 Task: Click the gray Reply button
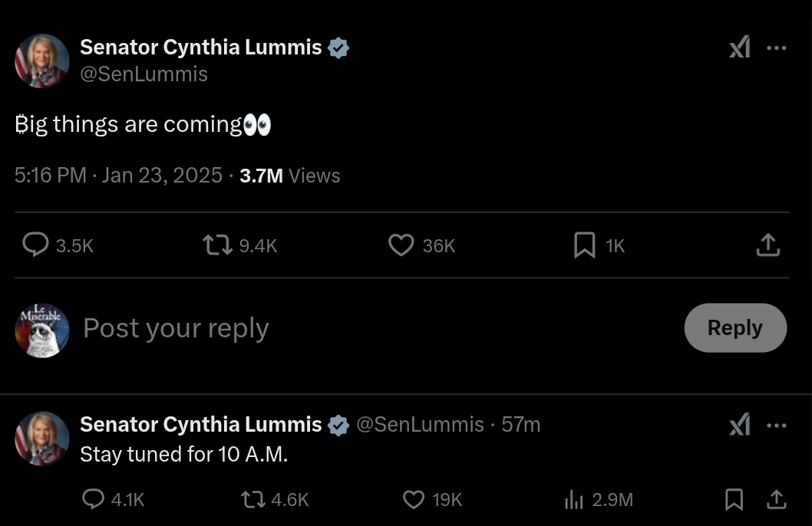click(x=734, y=327)
